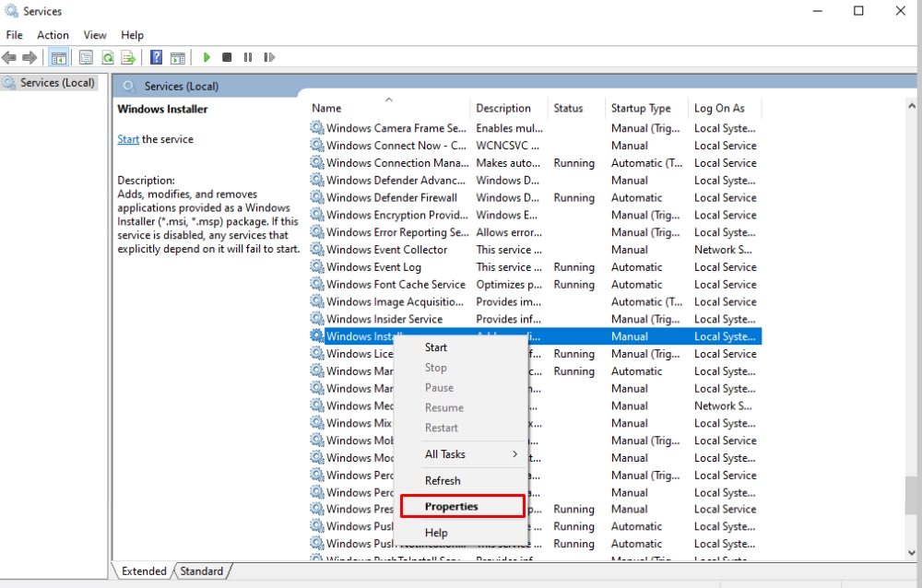Click the gear icon of Windows Insider Service
922x588 pixels.
[x=317, y=319]
